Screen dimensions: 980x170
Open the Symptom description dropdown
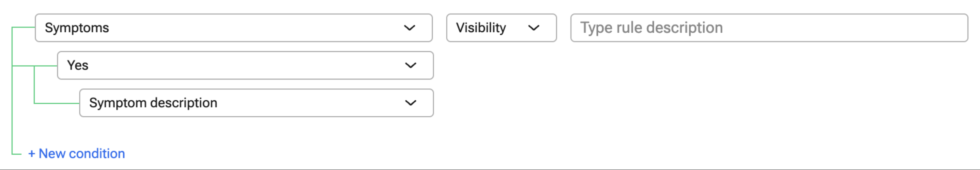(x=256, y=103)
